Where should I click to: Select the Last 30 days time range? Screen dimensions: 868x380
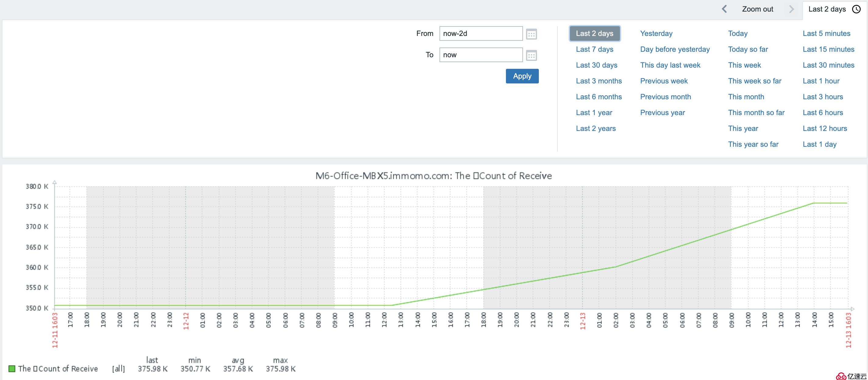click(x=597, y=65)
